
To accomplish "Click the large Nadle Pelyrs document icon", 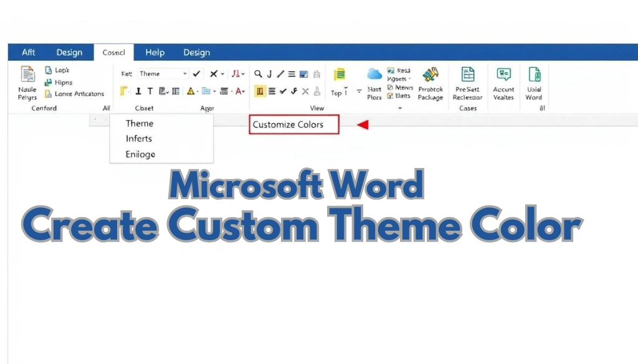I will 27,74.
